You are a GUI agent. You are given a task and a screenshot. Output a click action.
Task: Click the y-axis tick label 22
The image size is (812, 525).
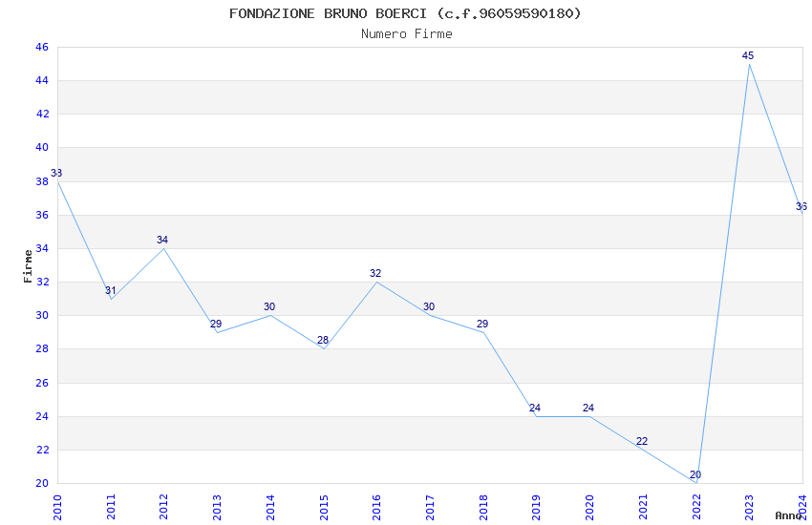[x=42, y=450]
